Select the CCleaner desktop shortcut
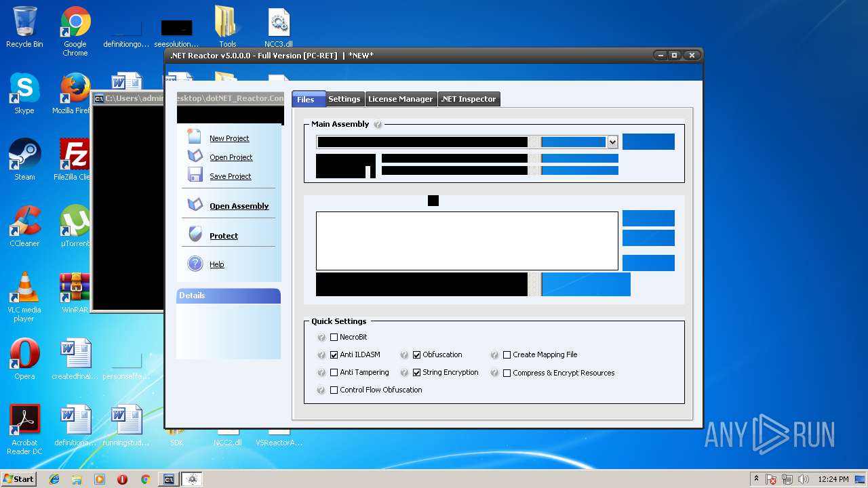The width and height of the screenshot is (868, 488). (24, 226)
